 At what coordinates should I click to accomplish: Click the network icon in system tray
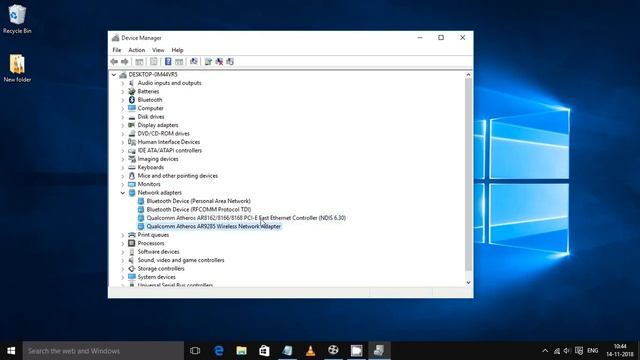point(557,351)
